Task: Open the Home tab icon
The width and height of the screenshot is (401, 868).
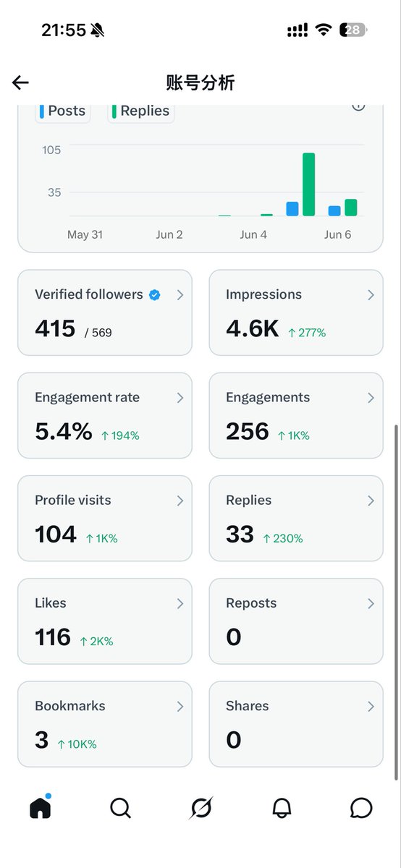Action: 40,807
